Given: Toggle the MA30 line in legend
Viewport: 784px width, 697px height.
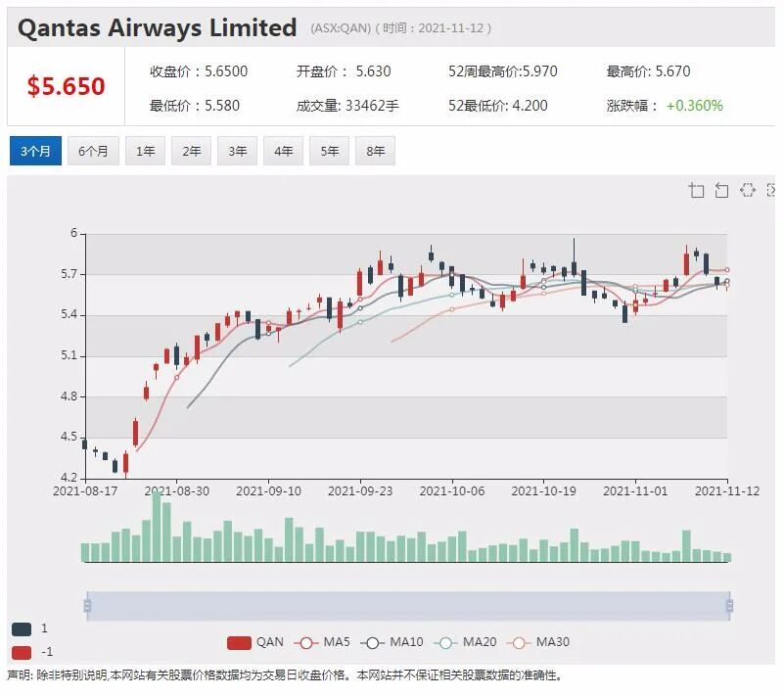Looking at the screenshot, I should pos(538,642).
